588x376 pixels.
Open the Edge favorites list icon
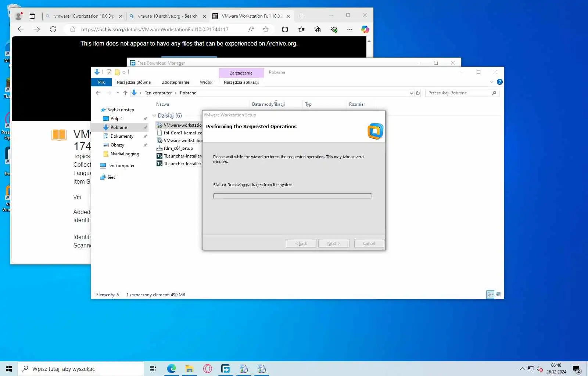point(301,29)
